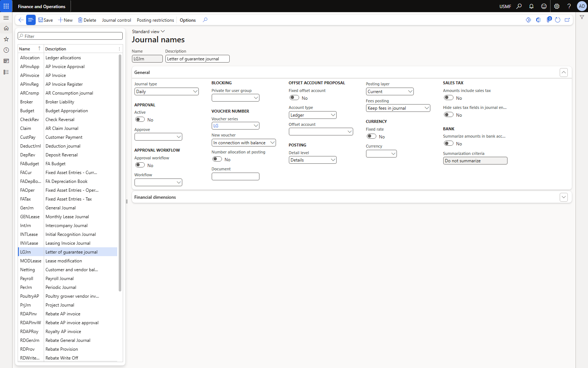This screenshot has height=368, width=588.
Task: Toggle the Approval workflow switch
Action: [140, 165]
